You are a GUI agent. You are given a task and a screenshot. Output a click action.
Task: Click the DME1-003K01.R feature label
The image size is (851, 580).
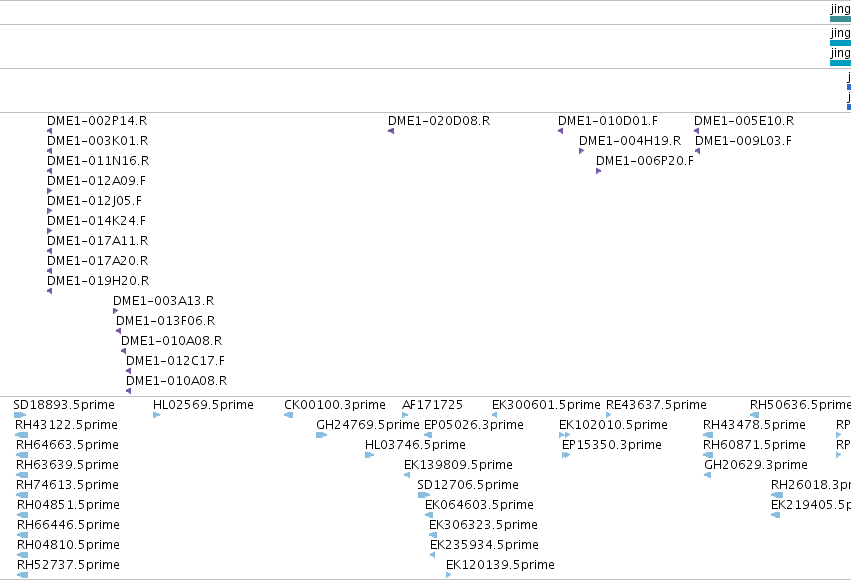click(98, 141)
